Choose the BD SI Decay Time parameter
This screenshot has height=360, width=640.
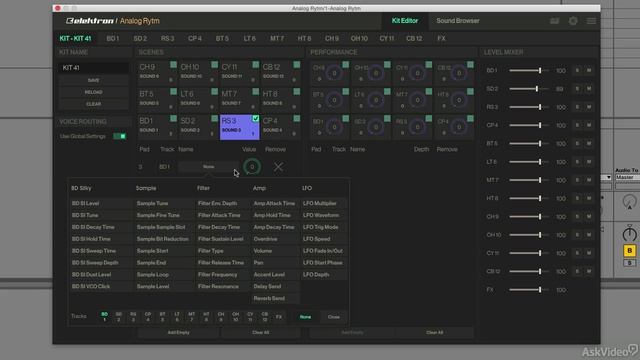click(101, 227)
